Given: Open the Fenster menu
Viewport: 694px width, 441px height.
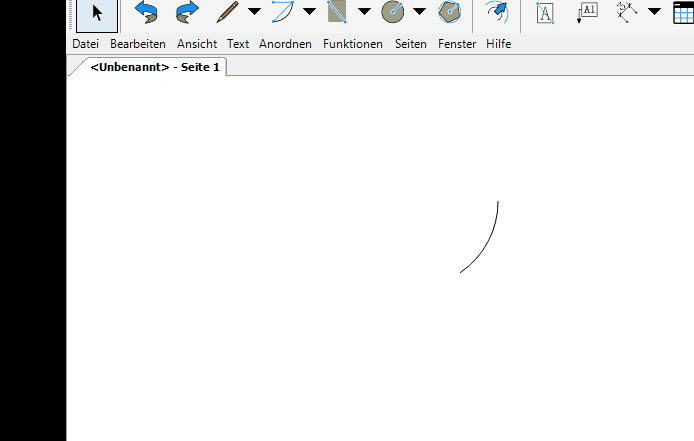Looking at the screenshot, I should click(457, 44).
